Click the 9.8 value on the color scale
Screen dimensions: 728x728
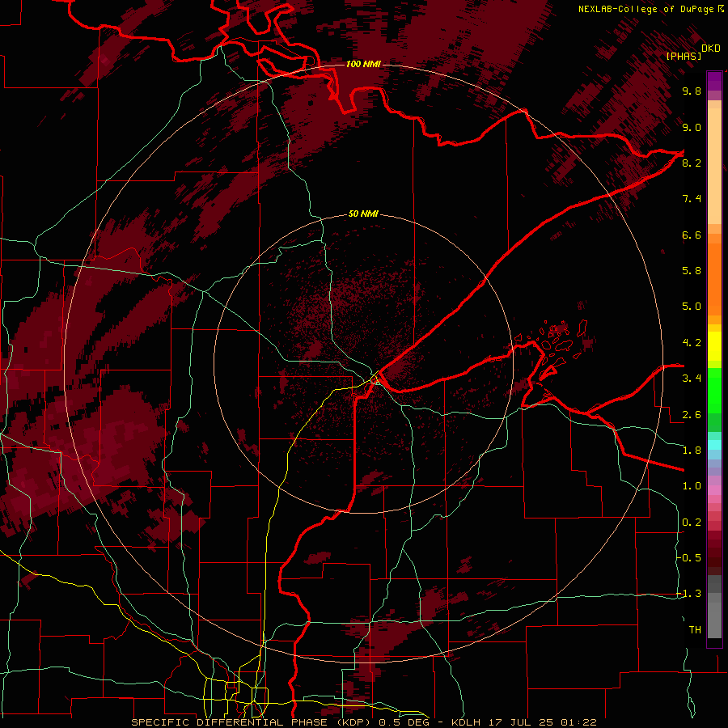tap(692, 91)
